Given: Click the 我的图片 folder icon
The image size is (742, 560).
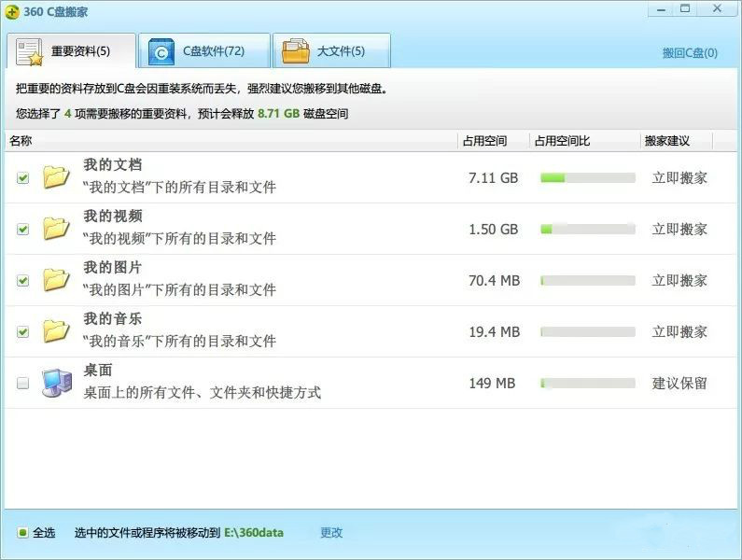Looking at the screenshot, I should (56, 280).
